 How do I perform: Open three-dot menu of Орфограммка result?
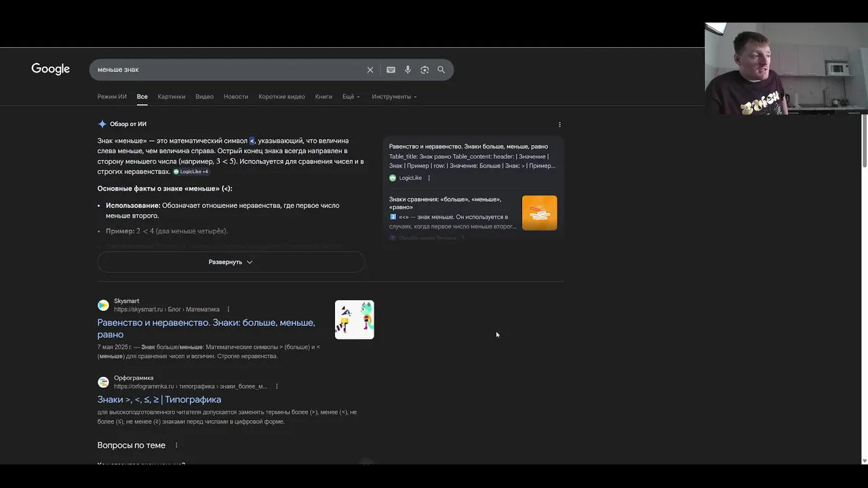click(276, 386)
